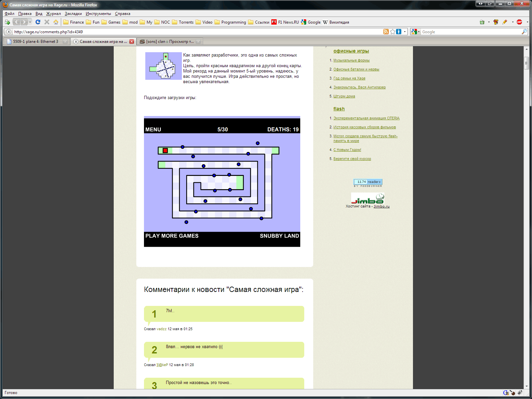Click the site identity icon left of URL
Image resolution: width=532 pixels, height=399 pixels.
tap(9, 32)
